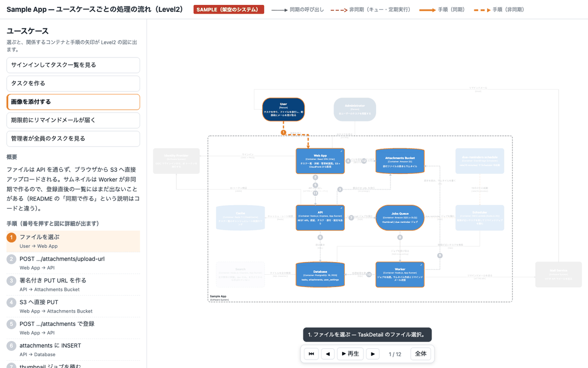This screenshot has width=588, height=368.
Task: Click the expand icon on the API node
Action: [342, 209]
